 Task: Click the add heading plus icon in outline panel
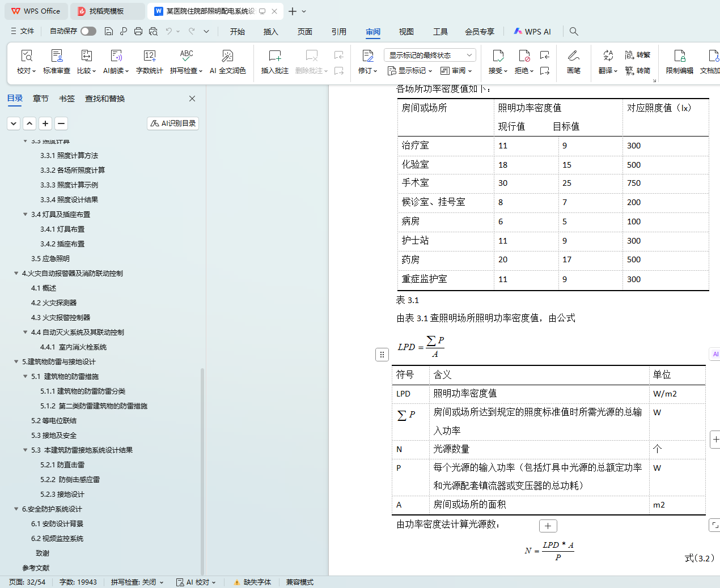pyautogui.click(x=45, y=123)
